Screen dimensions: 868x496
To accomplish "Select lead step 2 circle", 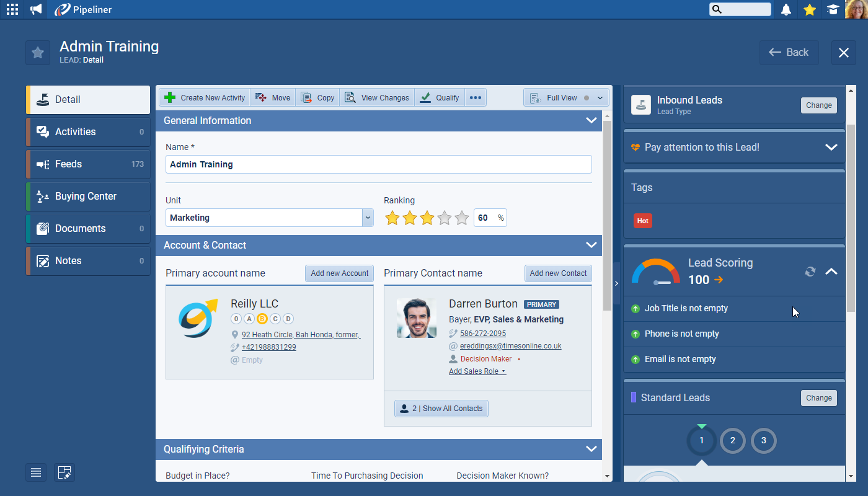I will click(733, 441).
